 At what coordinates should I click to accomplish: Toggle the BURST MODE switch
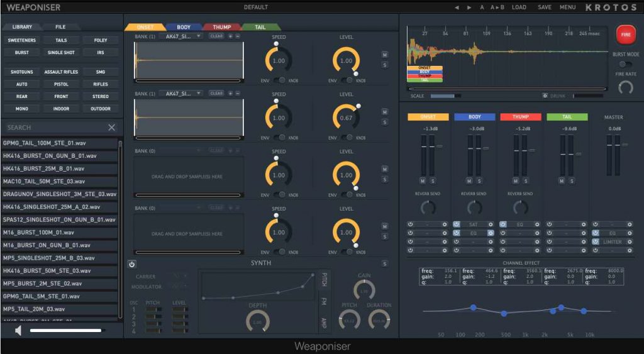click(x=625, y=64)
